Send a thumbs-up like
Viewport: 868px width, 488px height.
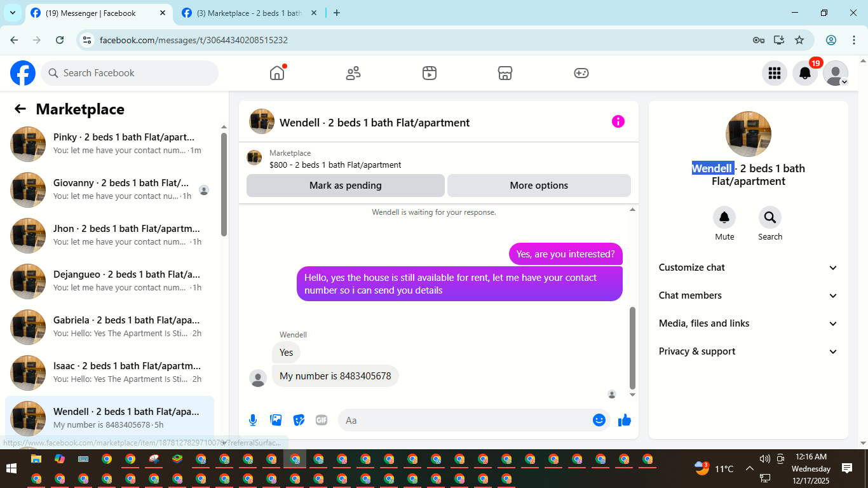(625, 420)
